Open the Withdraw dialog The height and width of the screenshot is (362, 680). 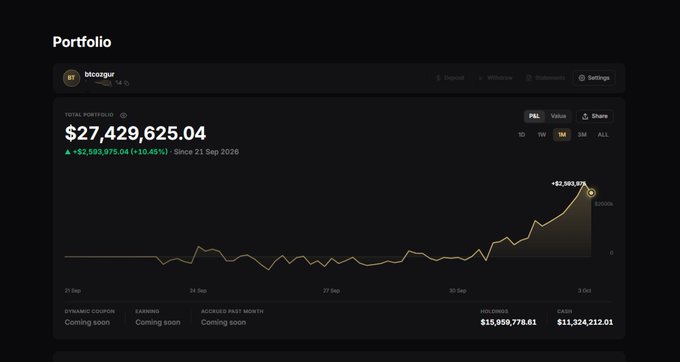tap(495, 78)
